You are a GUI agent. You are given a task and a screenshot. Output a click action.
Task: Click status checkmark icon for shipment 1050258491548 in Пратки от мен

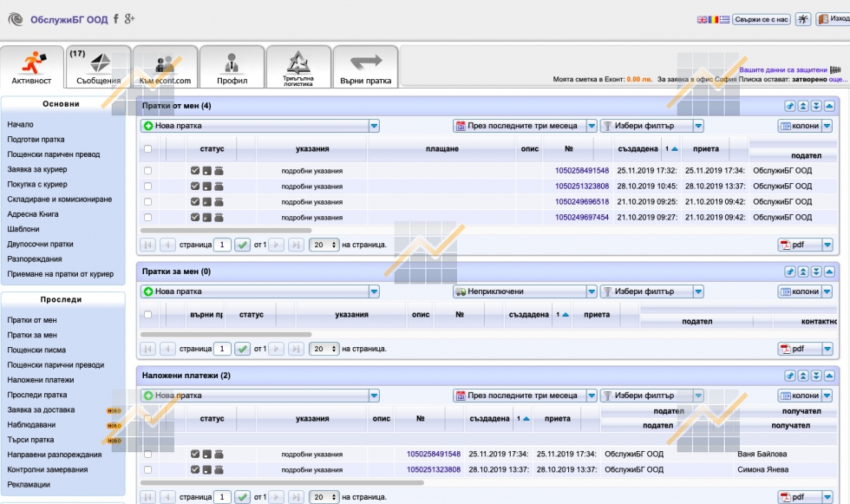pyautogui.click(x=195, y=171)
